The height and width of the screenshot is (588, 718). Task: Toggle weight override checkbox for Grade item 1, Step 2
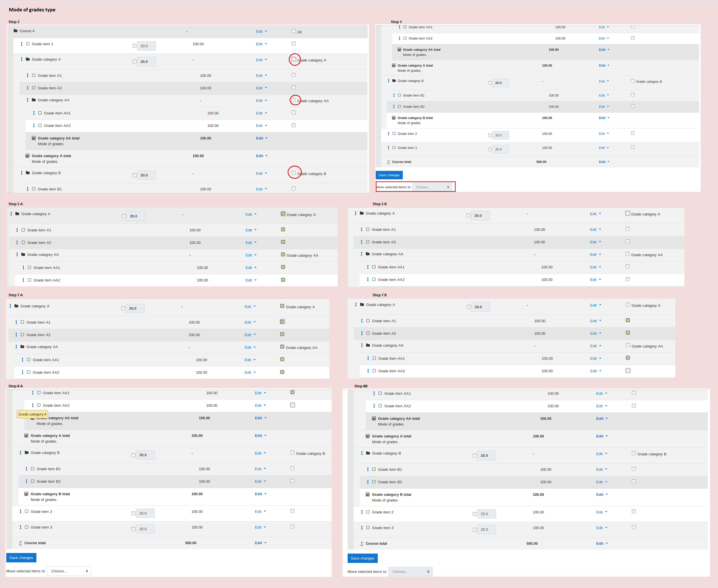[134, 46]
